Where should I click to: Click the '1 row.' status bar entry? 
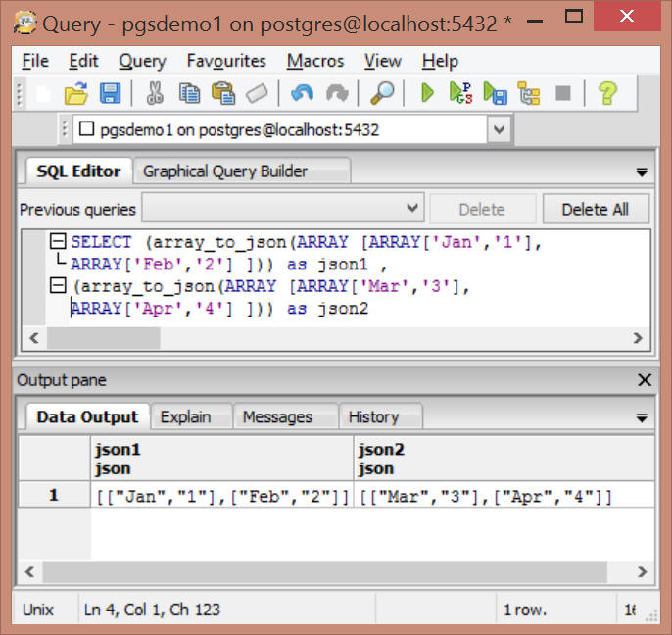(x=525, y=610)
